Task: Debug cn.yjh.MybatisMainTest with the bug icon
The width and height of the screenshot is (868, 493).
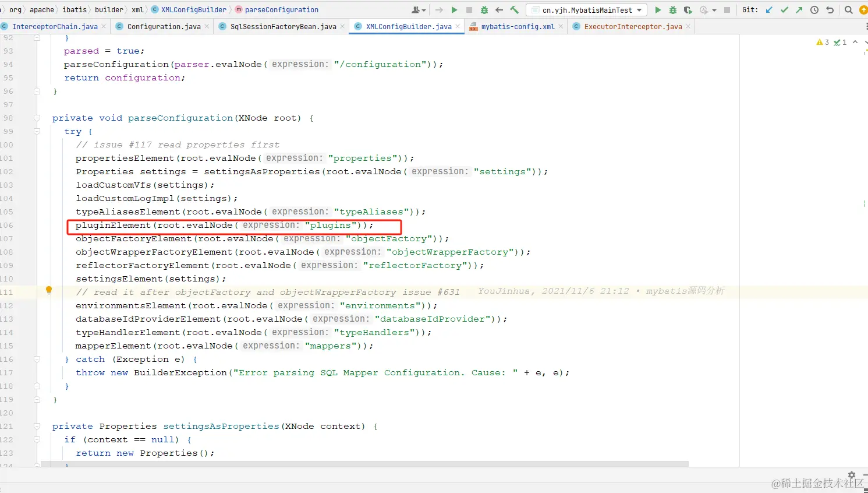Action: point(673,10)
